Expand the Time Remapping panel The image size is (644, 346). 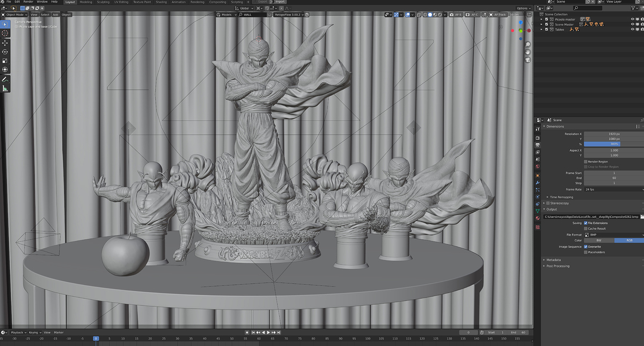[x=561, y=197]
